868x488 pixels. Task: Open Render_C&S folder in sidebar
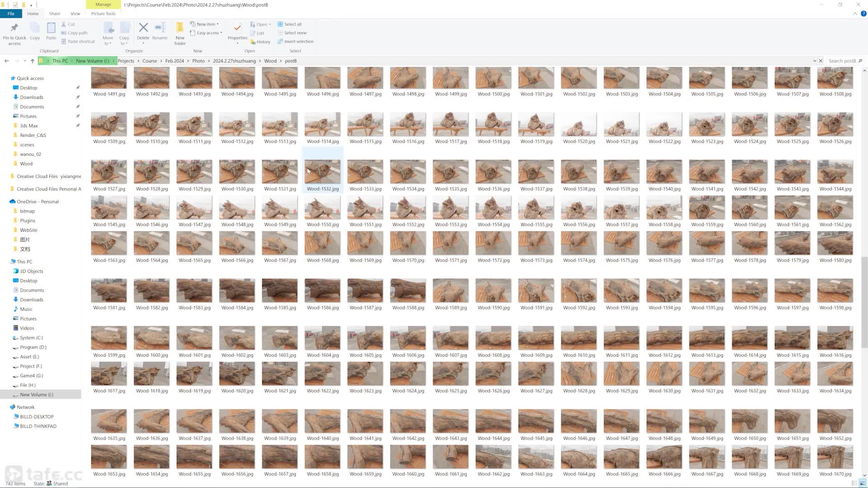click(33, 135)
